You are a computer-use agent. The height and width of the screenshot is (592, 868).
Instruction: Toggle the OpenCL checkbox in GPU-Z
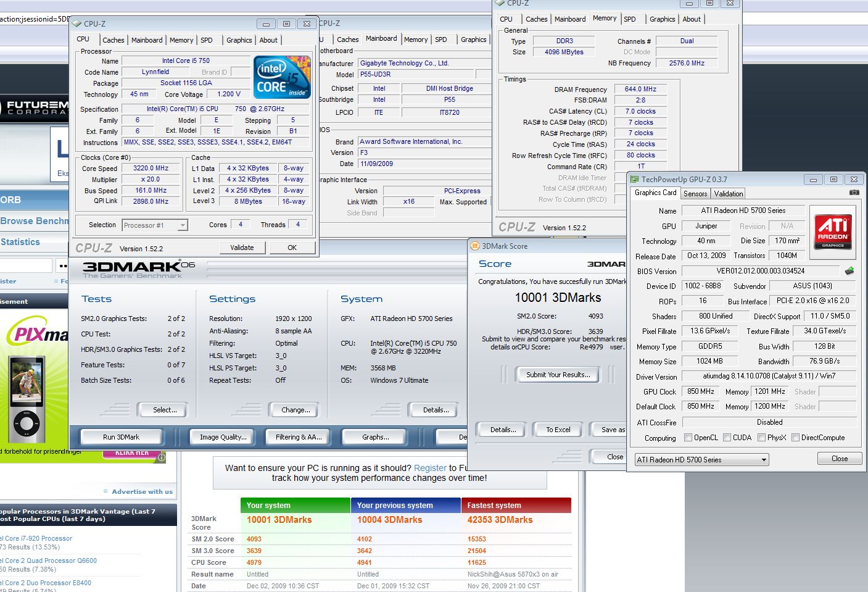click(688, 438)
